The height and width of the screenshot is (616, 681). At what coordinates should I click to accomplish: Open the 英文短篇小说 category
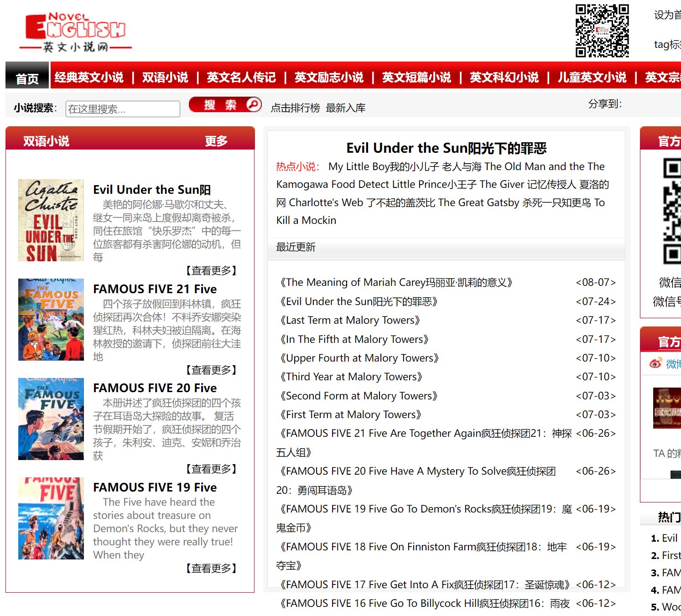pos(416,78)
